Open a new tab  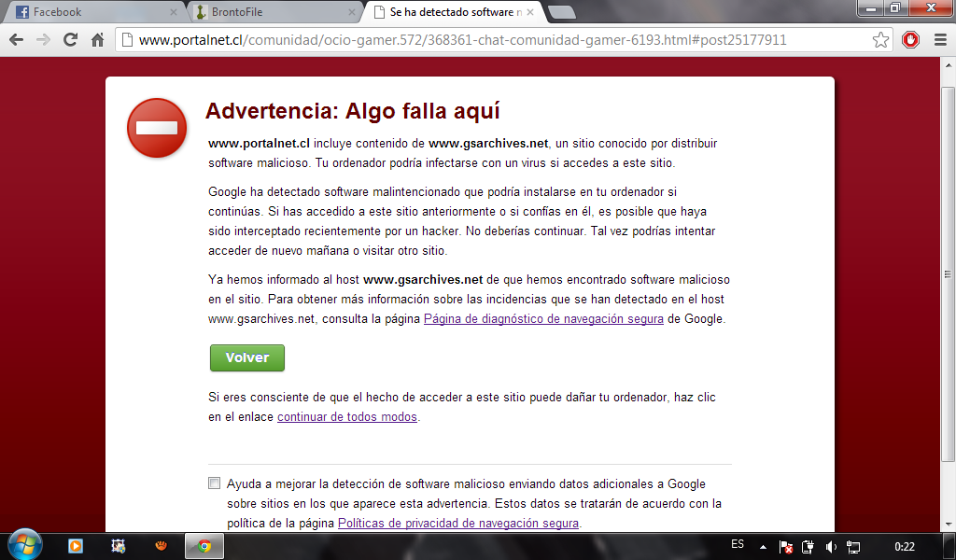pyautogui.click(x=561, y=12)
